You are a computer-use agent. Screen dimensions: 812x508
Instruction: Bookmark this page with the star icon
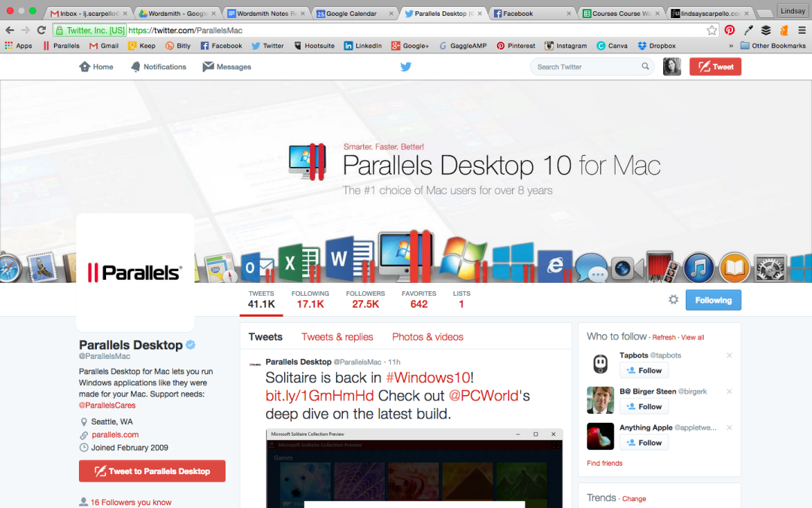(711, 30)
